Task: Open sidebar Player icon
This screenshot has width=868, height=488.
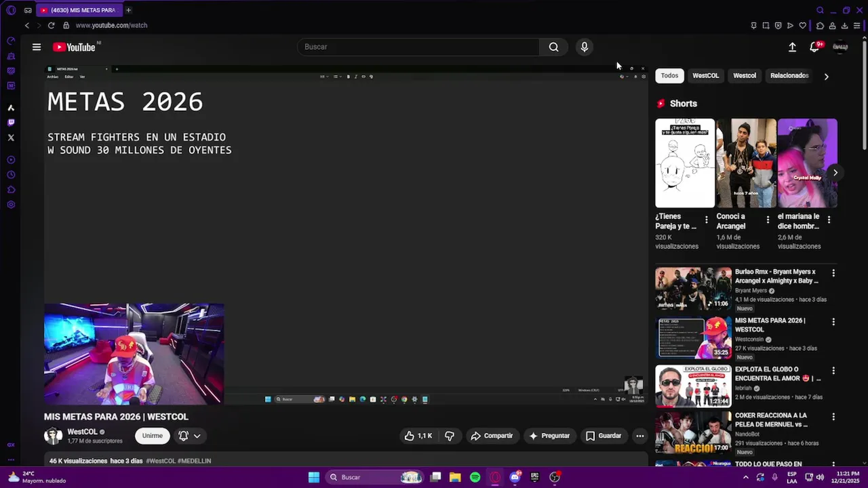Action: [x=11, y=160]
